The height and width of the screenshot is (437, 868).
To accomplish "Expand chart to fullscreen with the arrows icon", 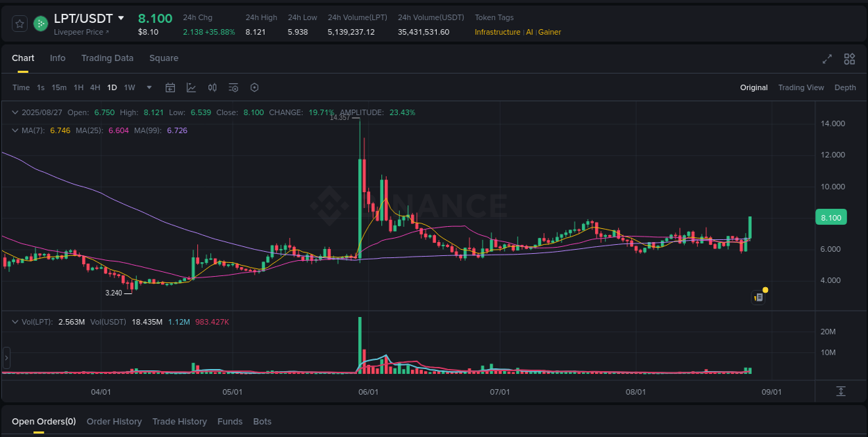I will point(826,59).
